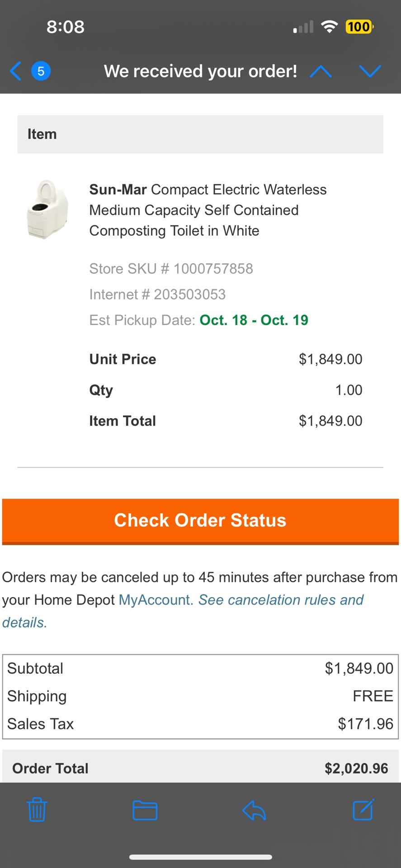Tap the 'We received your order!' subject header
This screenshot has width=401, height=868.
coord(200,71)
